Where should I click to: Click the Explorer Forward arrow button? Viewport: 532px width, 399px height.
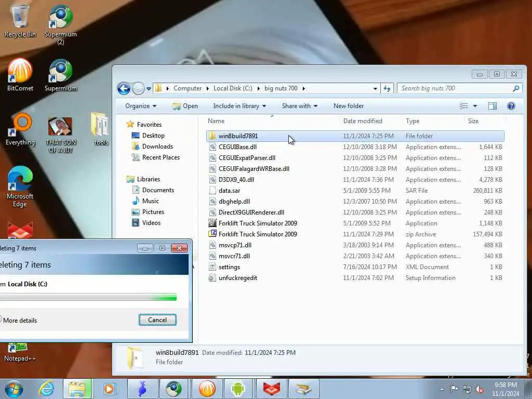138,88
